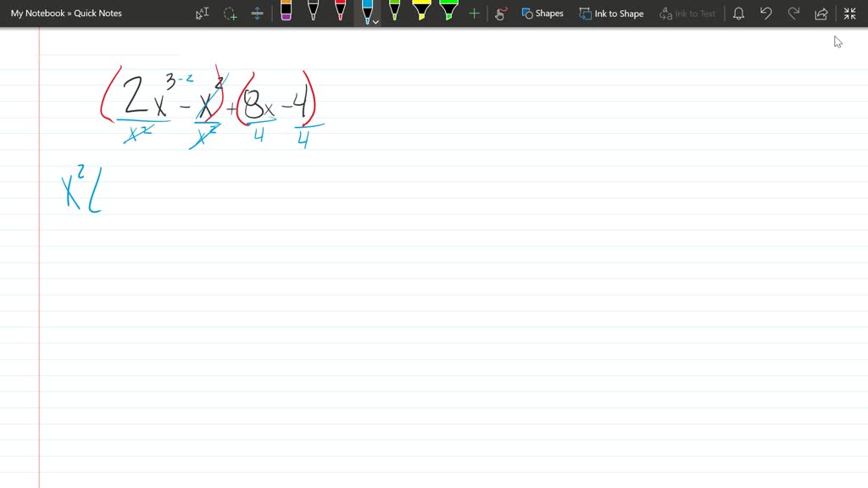868x488 pixels.
Task: Enable the yellow highlighter
Action: [x=421, y=13]
